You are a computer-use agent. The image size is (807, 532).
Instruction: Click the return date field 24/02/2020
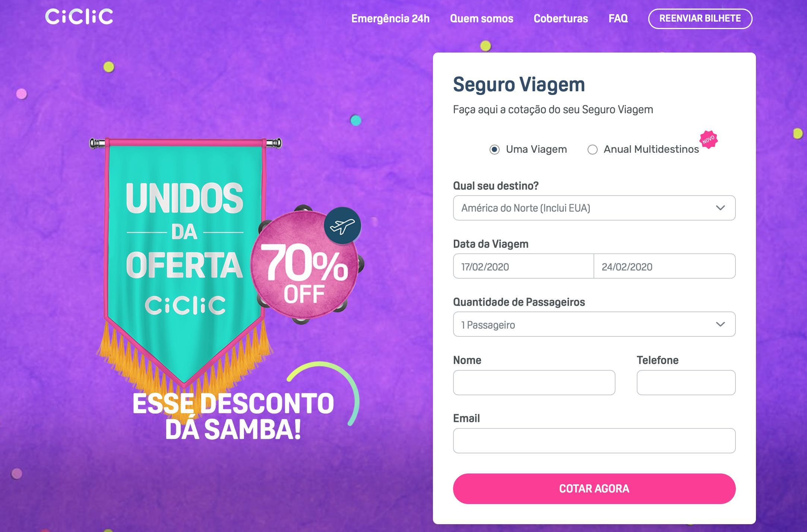[x=665, y=266]
